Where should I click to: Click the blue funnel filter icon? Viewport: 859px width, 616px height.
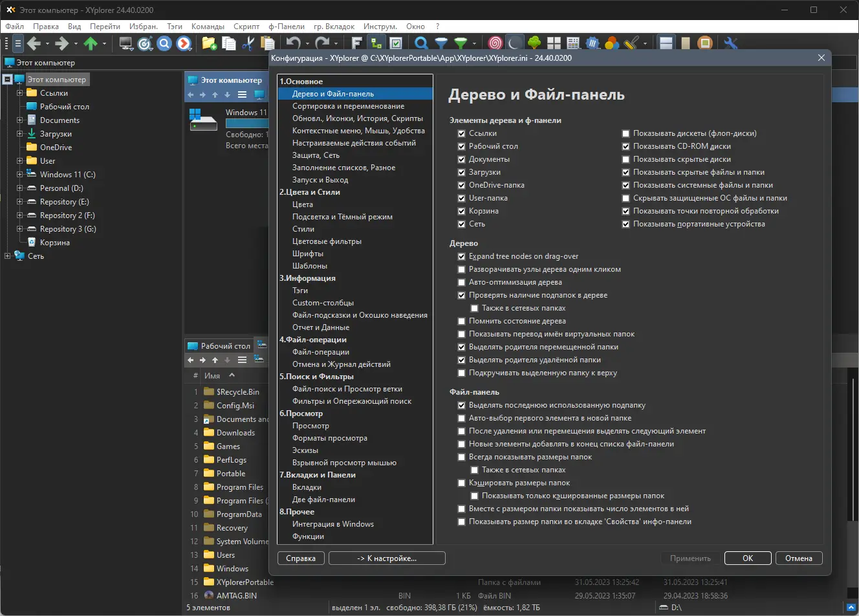441,43
